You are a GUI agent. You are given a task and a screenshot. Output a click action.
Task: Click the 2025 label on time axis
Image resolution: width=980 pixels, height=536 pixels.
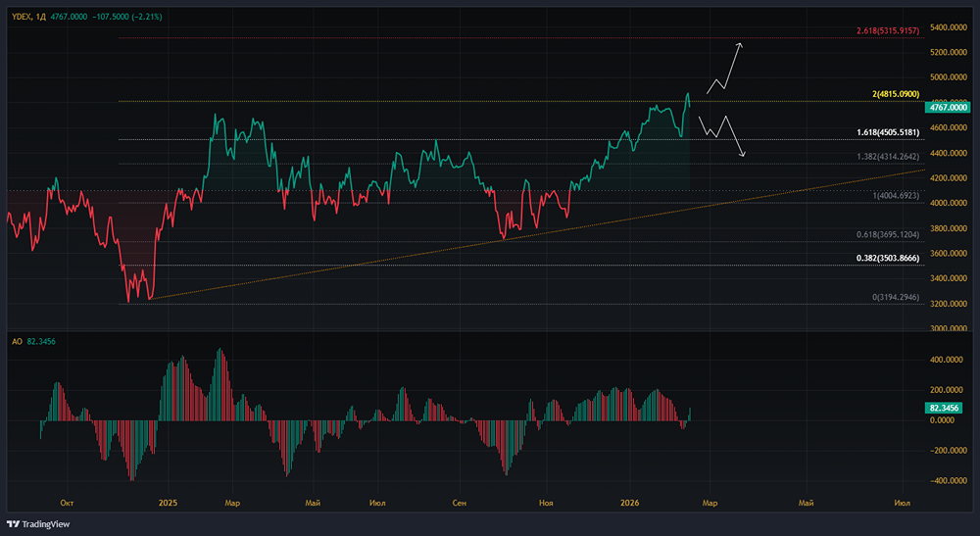pos(168,503)
